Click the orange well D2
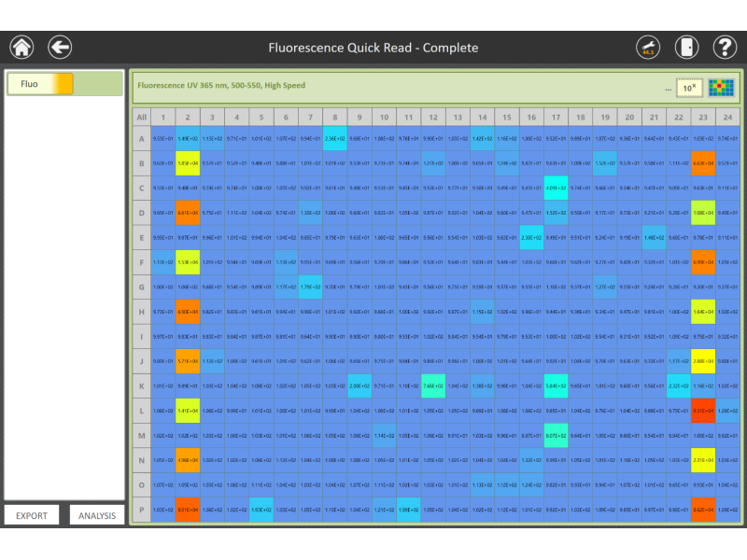The height and width of the screenshot is (560, 747). tap(188, 213)
